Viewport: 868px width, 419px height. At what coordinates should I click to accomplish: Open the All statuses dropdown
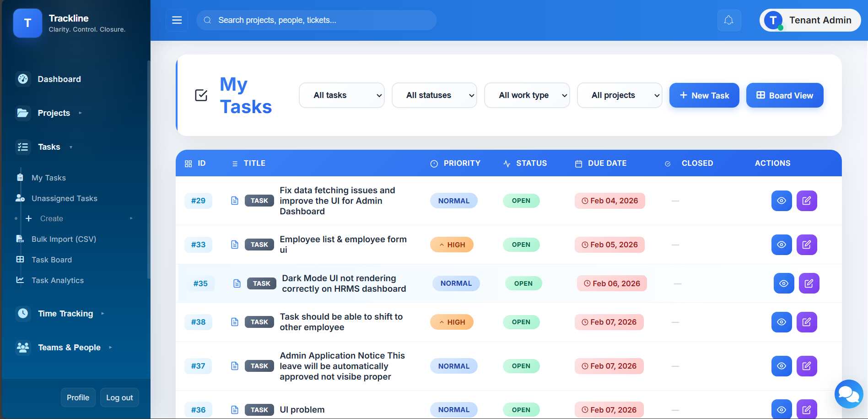click(x=434, y=95)
